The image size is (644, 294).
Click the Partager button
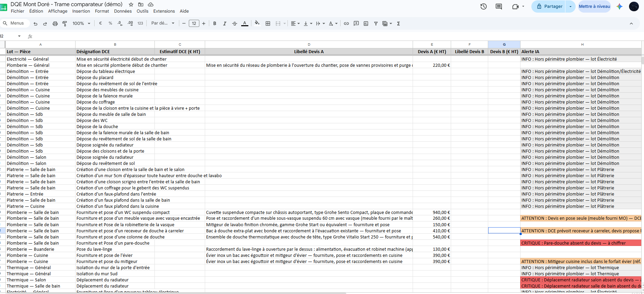[549, 6]
